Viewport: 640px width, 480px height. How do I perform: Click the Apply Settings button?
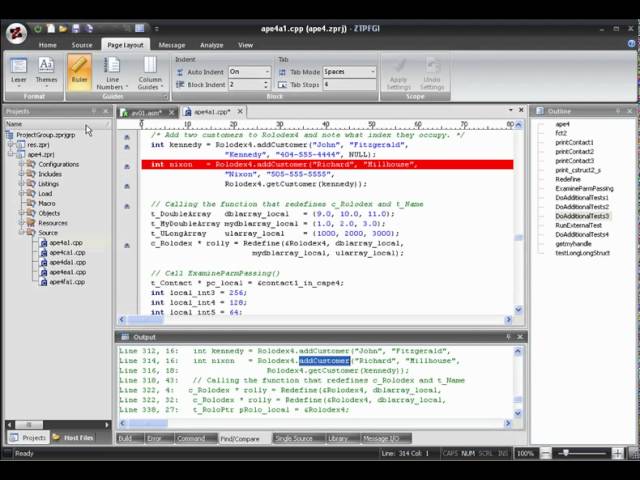point(398,74)
